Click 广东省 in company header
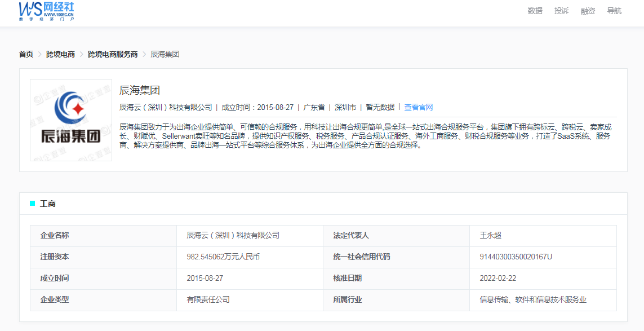The width and height of the screenshot is (644, 331). pos(314,107)
